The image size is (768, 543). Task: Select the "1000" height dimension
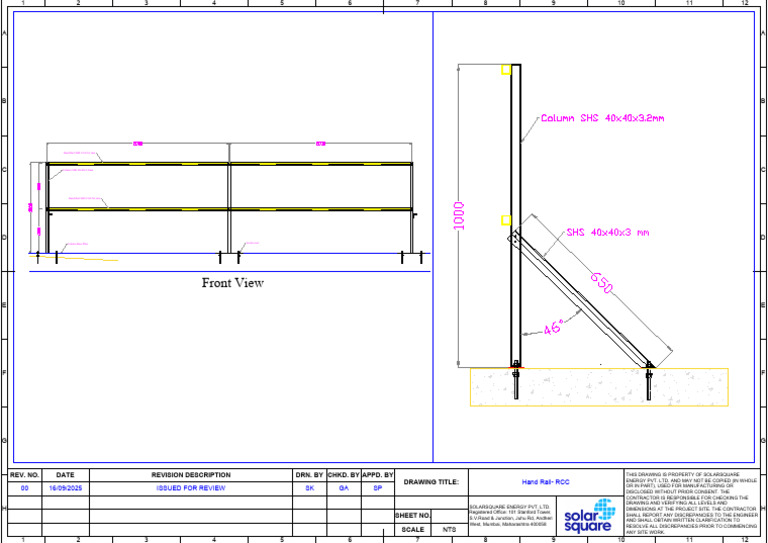point(459,215)
